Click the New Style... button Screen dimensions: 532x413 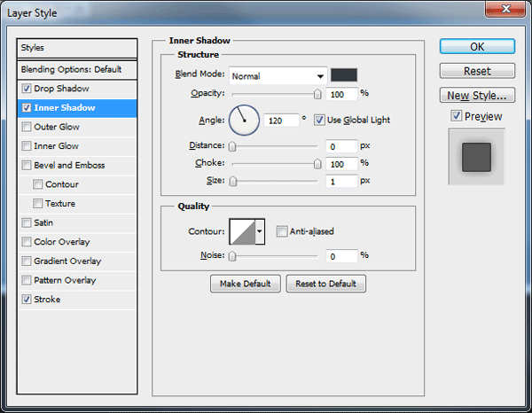pyautogui.click(x=477, y=96)
